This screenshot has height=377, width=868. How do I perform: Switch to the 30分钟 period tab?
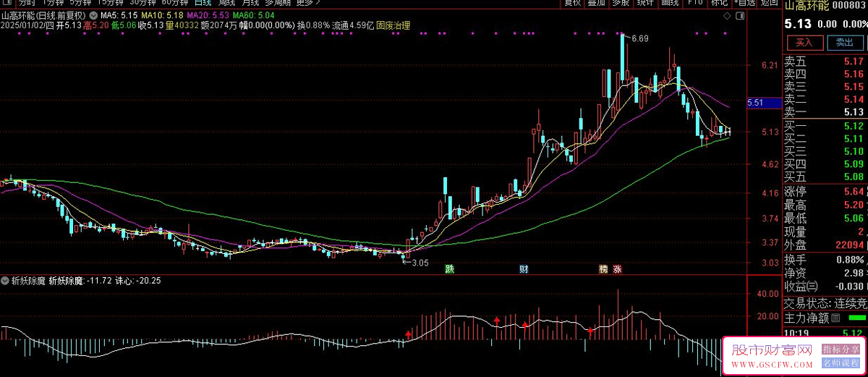pos(144,3)
